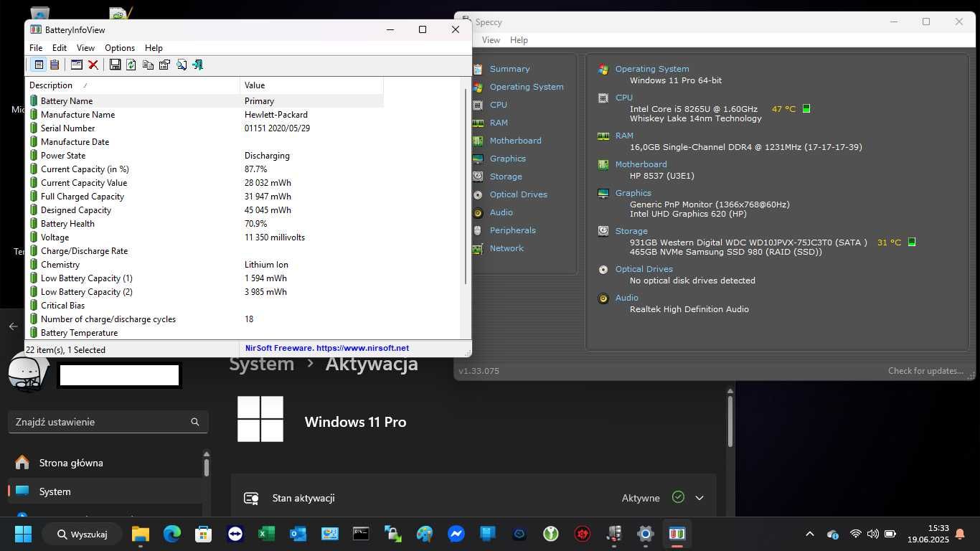Screen dimensions: 980x551
Task: Open Graphics in the Speccy sidebar
Action: click(x=508, y=159)
